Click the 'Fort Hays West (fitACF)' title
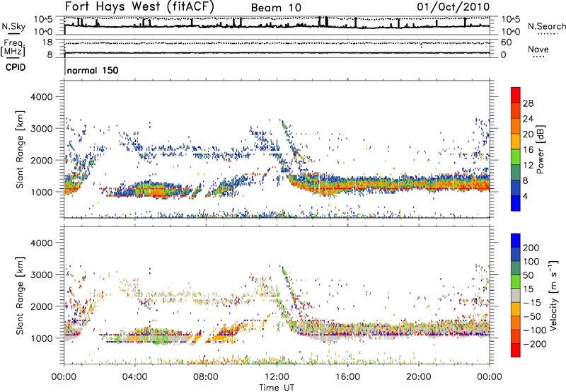 (x=139, y=6)
